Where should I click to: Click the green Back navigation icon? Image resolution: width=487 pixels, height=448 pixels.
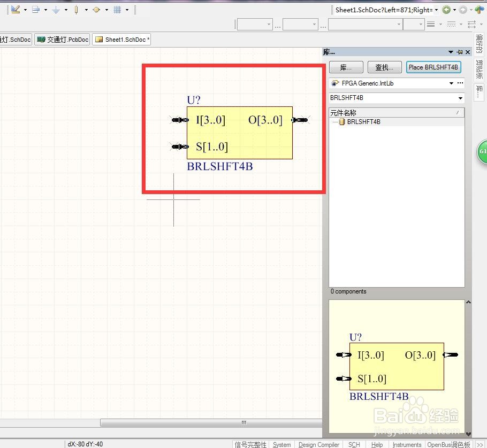446,10
